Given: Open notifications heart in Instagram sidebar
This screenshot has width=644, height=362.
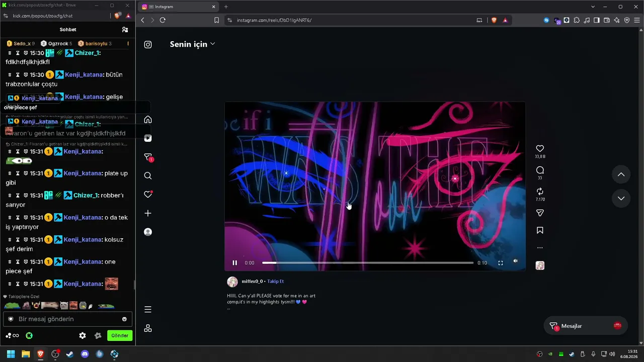Looking at the screenshot, I should click(x=148, y=195).
